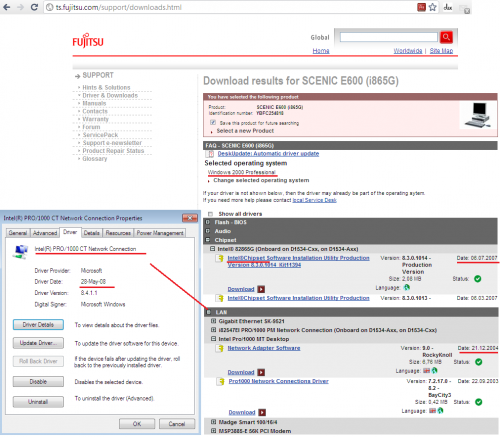Image resolution: width=500 pixels, height=437 pixels.
Task: Toggle the Show all drivers checkbox
Action: [210, 214]
